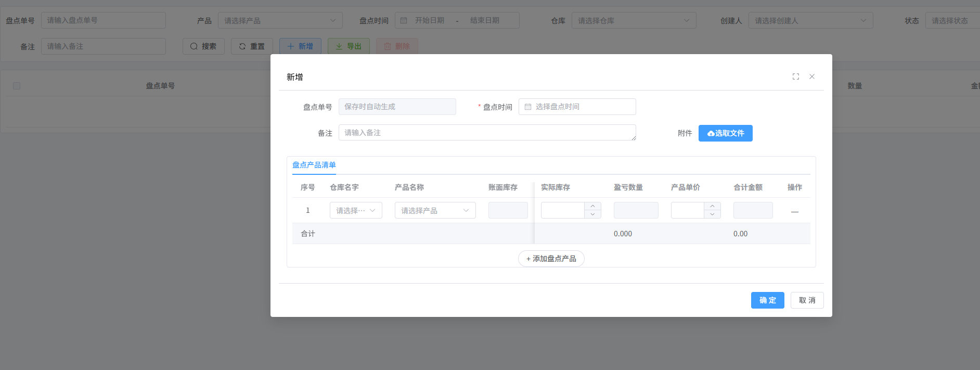Click the fullscreen icon of the 新增 dialog
Screen dimensions: 980x370
pos(796,76)
